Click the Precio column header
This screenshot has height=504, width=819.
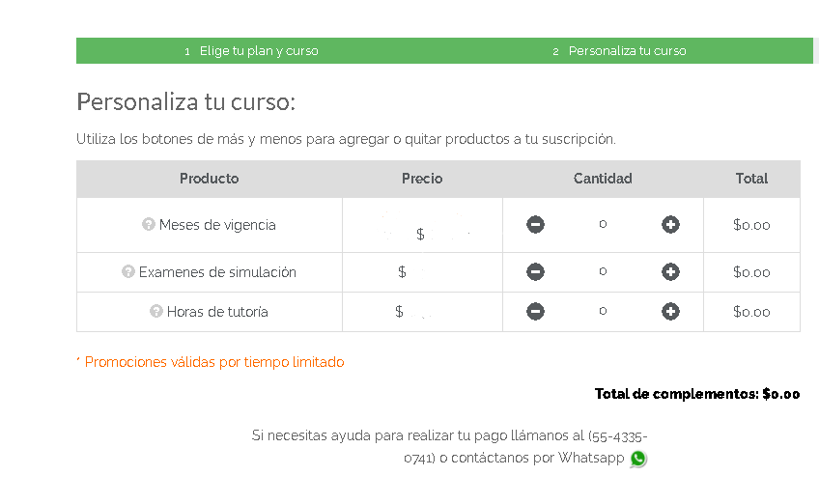point(422,179)
